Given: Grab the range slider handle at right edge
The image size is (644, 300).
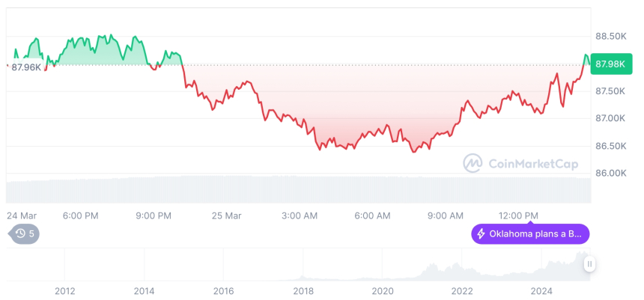Looking at the screenshot, I should click(x=590, y=264).
